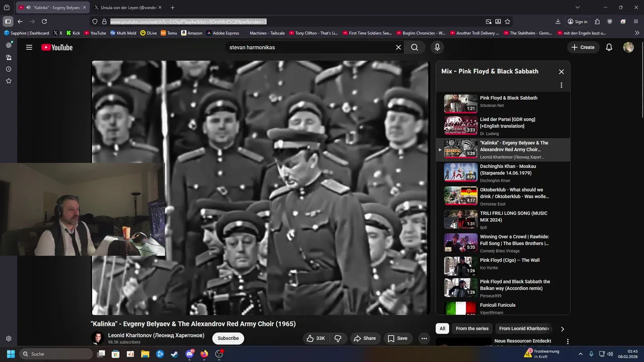Open the Adobe Express bookmark
This screenshot has width=644, height=362.
tap(222, 33)
